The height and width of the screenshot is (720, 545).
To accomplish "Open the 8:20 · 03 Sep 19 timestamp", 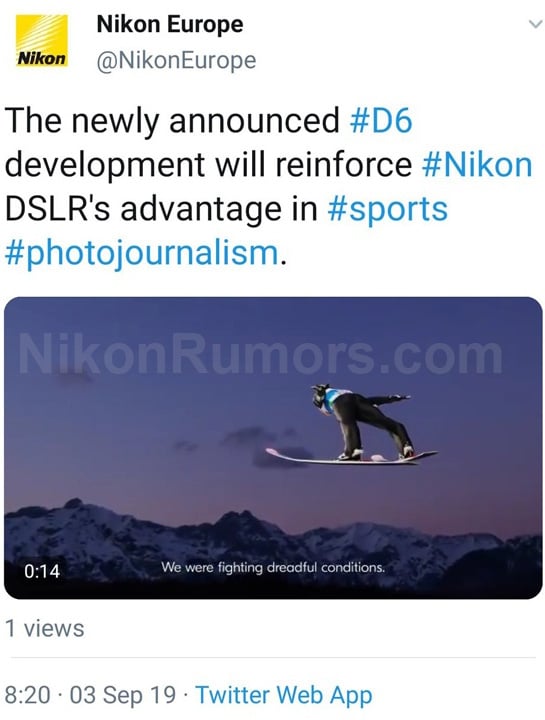I will [90, 695].
